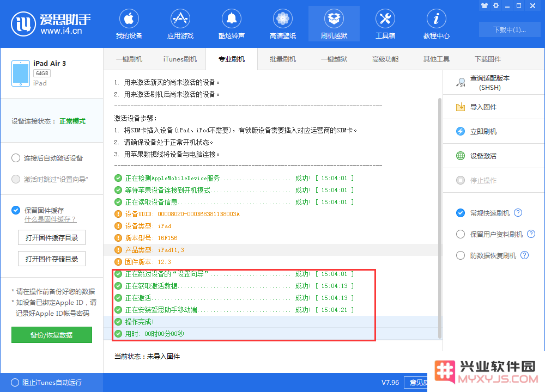Open the skin shirt icon in title bar
Viewport: 545px width, 392px height.
point(485,5)
